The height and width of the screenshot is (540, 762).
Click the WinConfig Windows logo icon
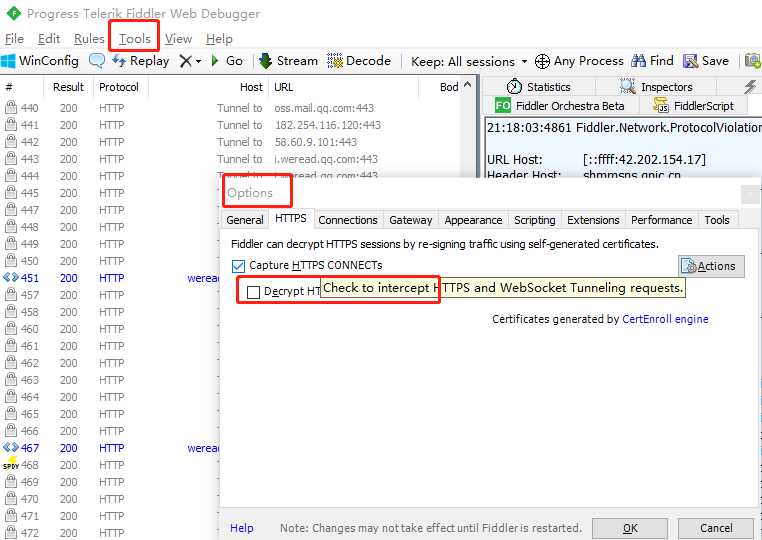click(x=8, y=61)
